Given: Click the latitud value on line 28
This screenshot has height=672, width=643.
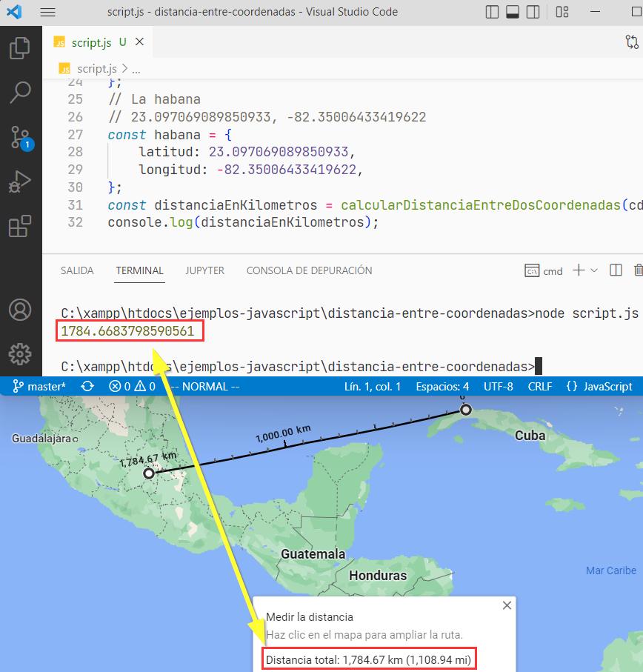Looking at the screenshot, I should [x=279, y=152].
